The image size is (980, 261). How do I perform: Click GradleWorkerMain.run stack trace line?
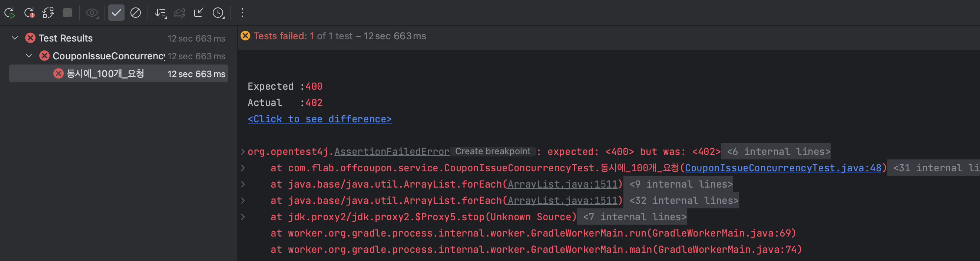[533, 233]
